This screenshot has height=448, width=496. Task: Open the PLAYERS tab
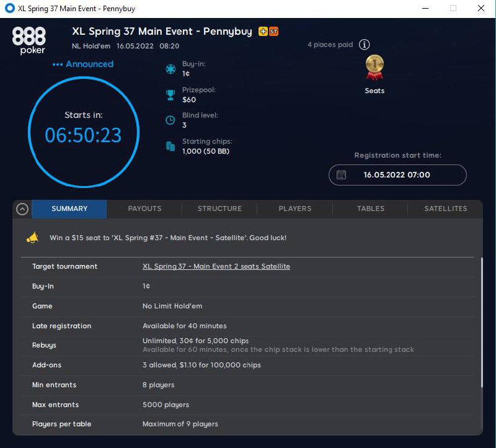295,208
